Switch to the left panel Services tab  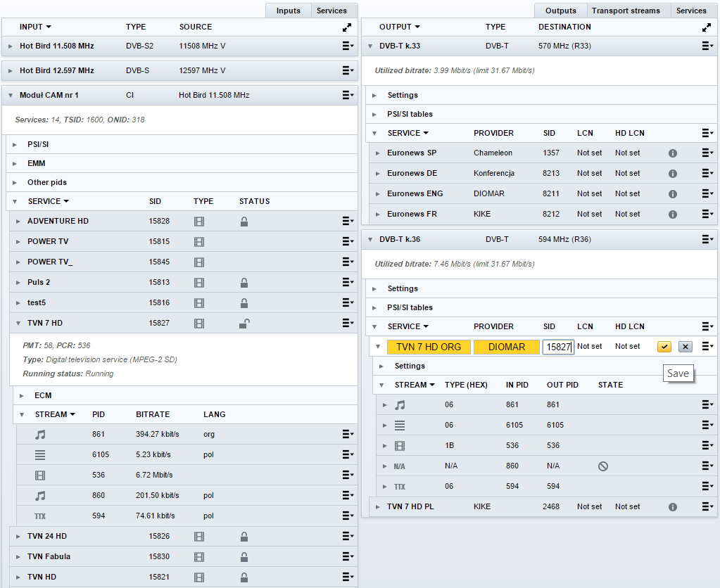331,11
